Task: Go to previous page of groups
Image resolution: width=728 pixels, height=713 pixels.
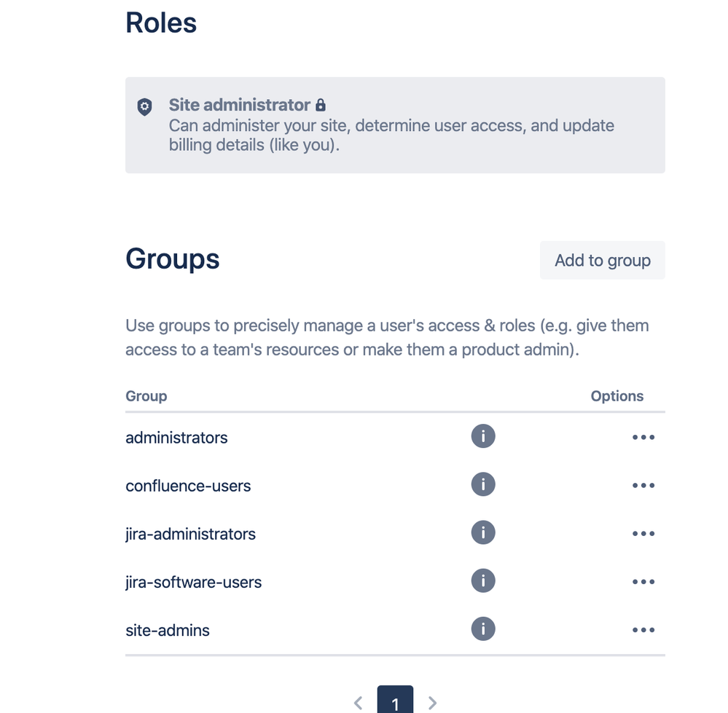Action: [x=358, y=703]
